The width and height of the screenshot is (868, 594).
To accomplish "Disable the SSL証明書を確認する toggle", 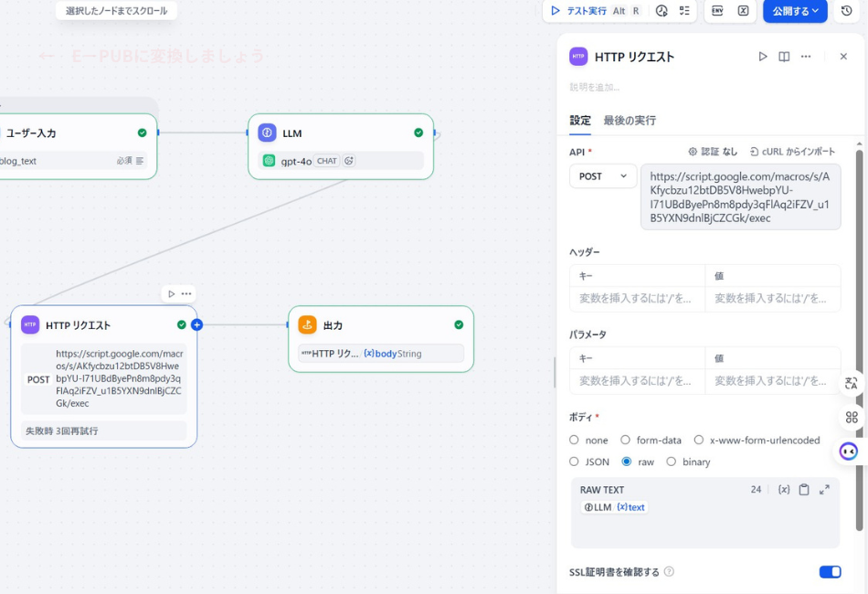I will click(x=830, y=571).
